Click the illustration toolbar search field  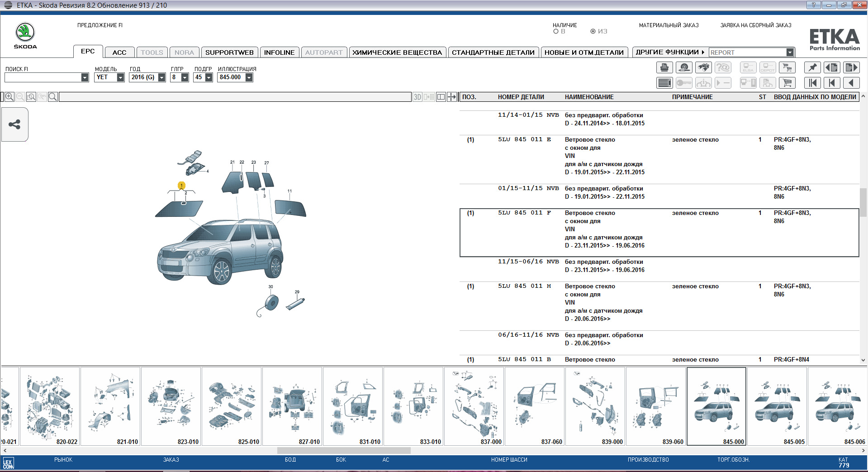point(235,97)
